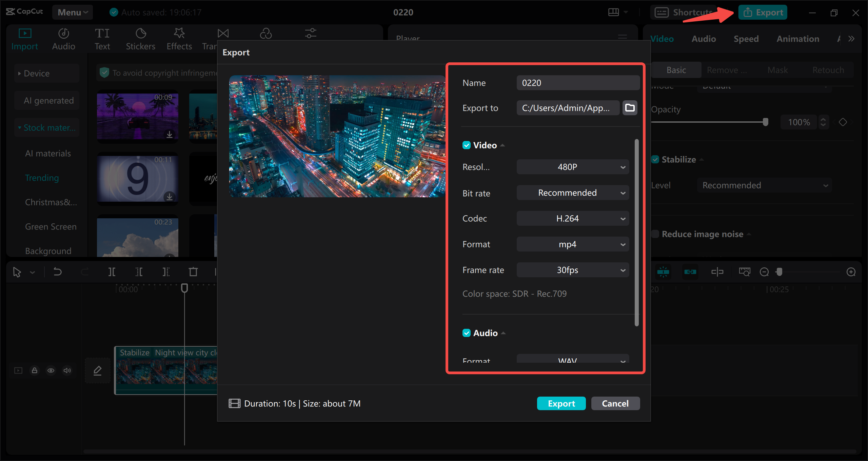
Task: Click the folder browse icon next to Export to
Action: pos(630,108)
